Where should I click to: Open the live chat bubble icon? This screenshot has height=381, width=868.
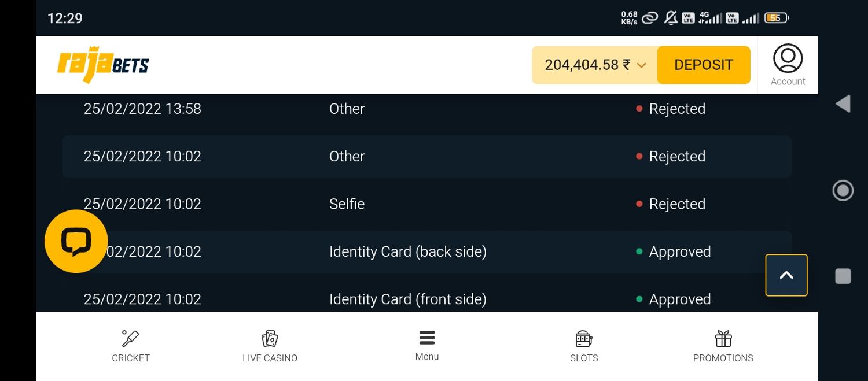pyautogui.click(x=76, y=241)
